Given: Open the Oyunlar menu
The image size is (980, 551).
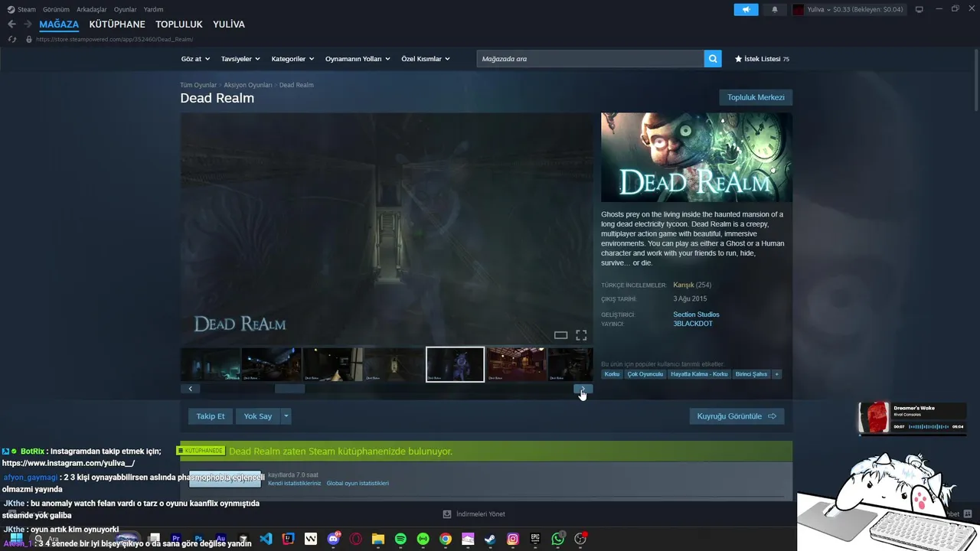Looking at the screenshot, I should 125,9.
